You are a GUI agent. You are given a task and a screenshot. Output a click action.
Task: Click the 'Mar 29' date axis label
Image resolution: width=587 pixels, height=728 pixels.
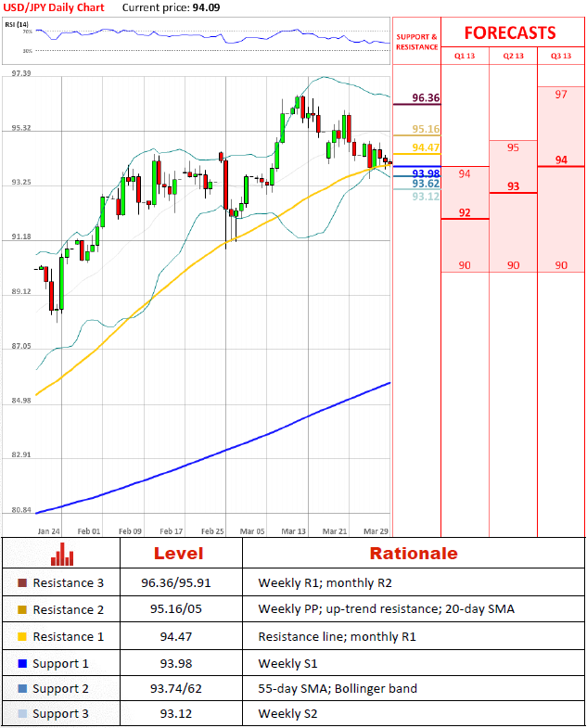click(376, 531)
